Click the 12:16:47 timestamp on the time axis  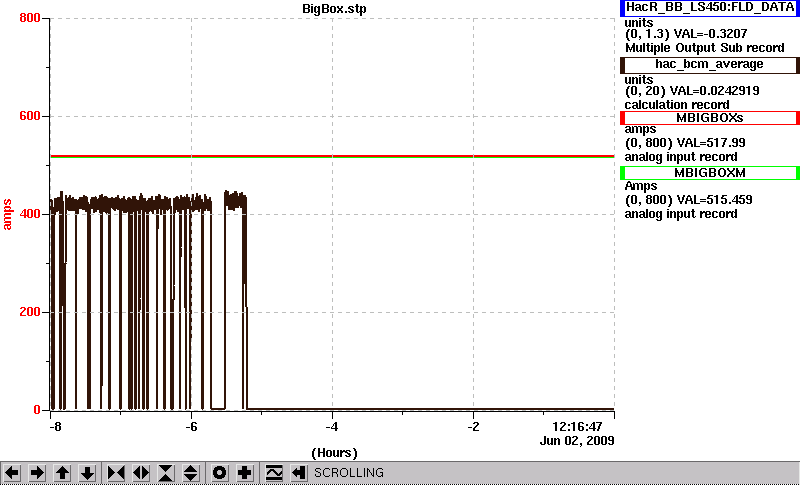point(577,426)
